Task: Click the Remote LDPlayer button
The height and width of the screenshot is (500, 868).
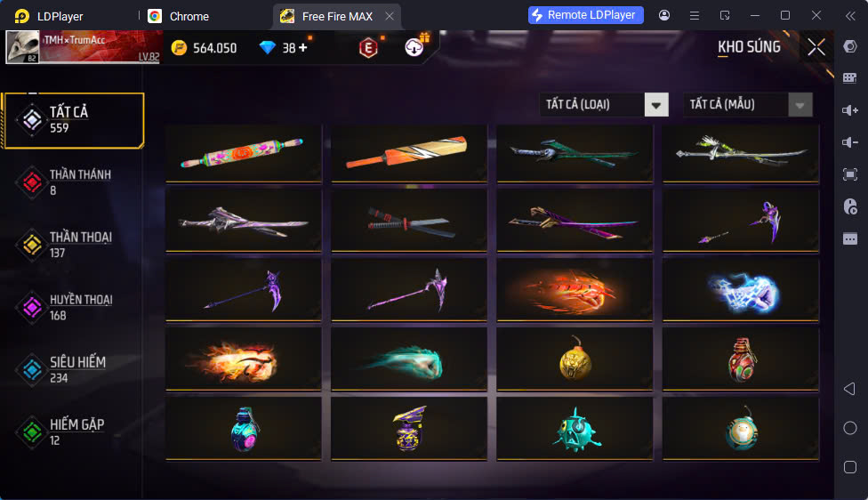Action: point(586,15)
